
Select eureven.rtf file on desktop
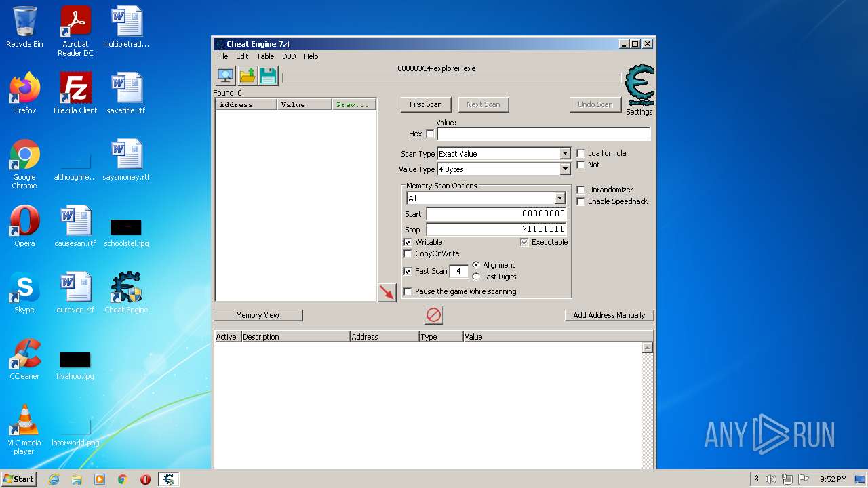click(x=75, y=293)
